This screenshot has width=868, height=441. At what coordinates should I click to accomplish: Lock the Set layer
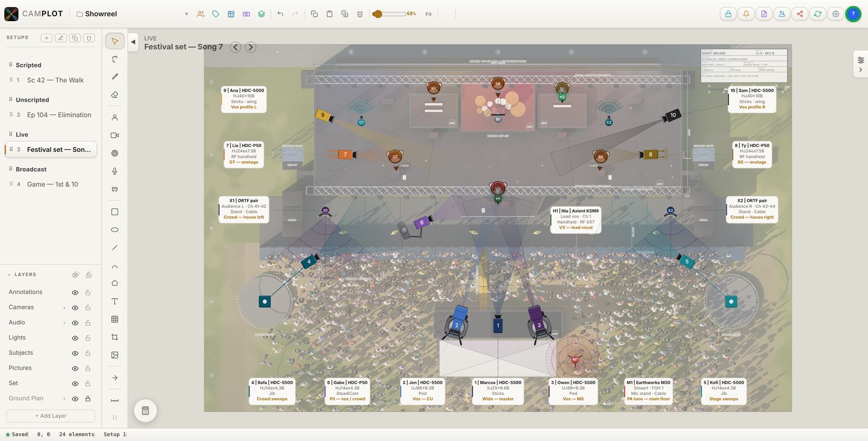pyautogui.click(x=88, y=384)
